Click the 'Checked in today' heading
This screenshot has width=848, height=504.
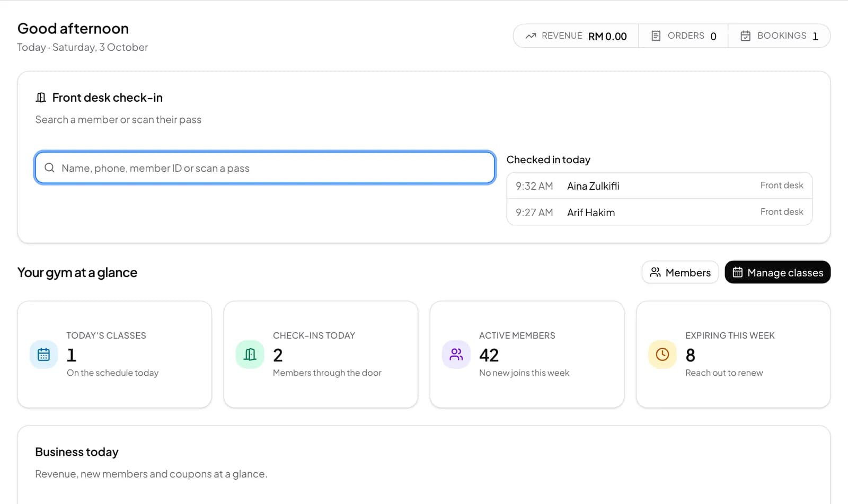549,160
